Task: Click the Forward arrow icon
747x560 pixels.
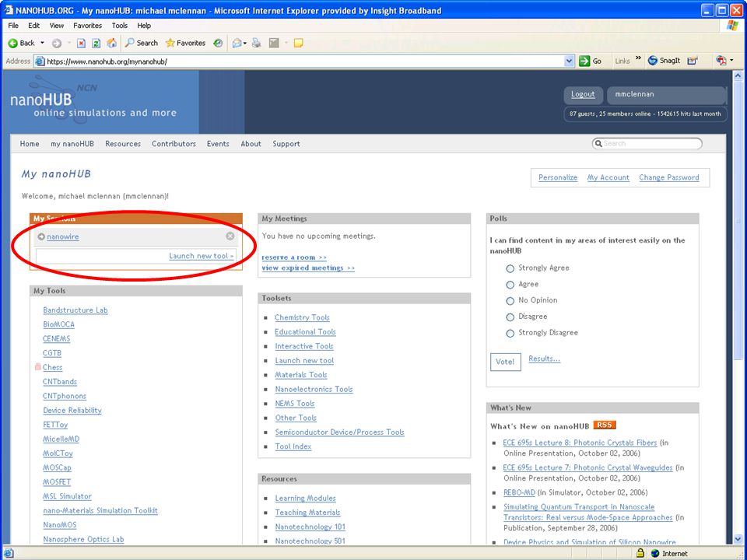Action: click(57, 44)
